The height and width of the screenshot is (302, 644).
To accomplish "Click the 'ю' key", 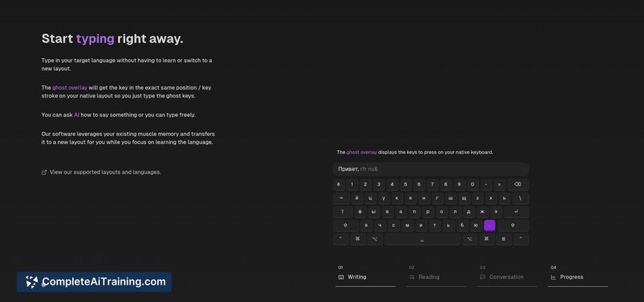I will (476, 226).
